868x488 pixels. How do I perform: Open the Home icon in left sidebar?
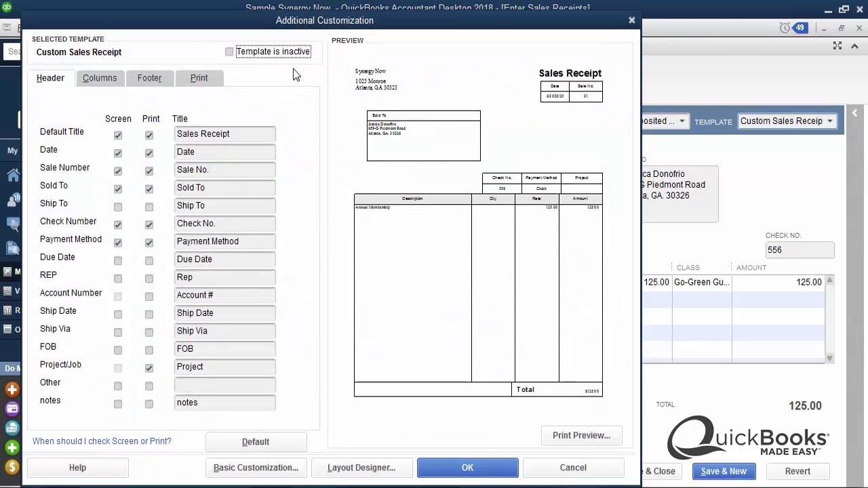pos(12,176)
